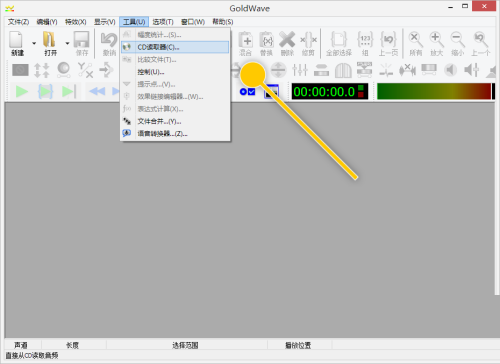This screenshot has width=500, height=364.
Task: Click the blue rewind button
Action: pos(97,91)
